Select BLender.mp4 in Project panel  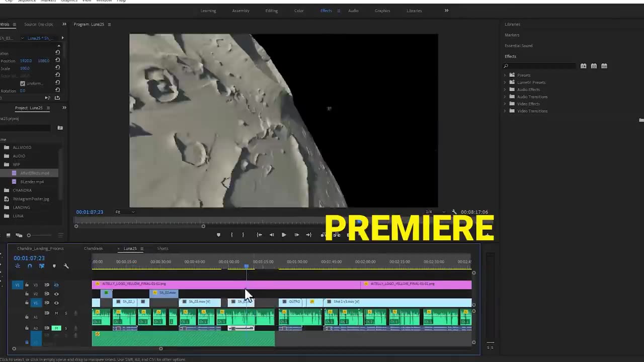32,182
